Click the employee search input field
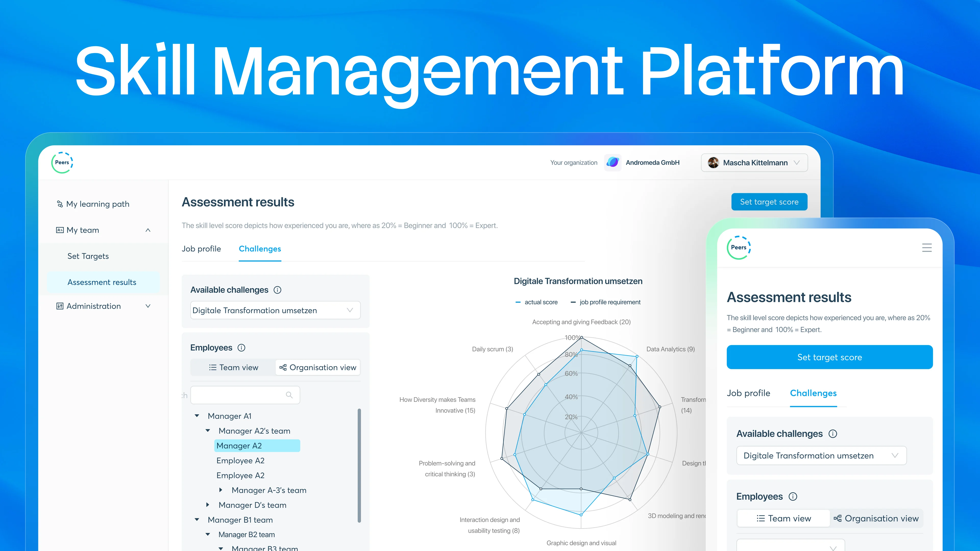This screenshot has height=551, width=980. pyautogui.click(x=245, y=395)
